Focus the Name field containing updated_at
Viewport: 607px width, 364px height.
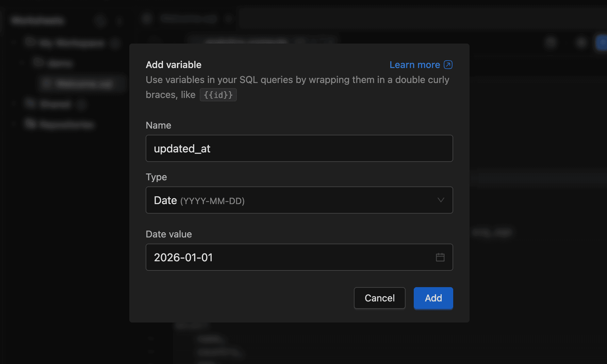click(x=299, y=148)
